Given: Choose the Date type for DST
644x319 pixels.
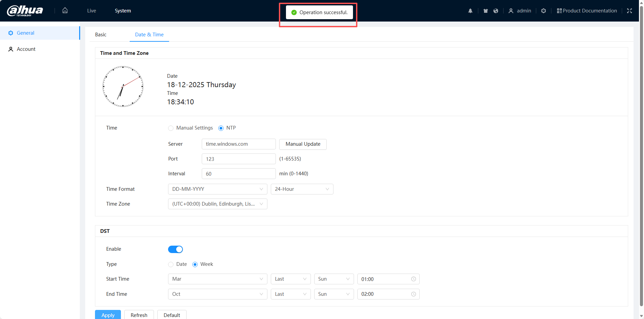Looking at the screenshot, I should click(x=171, y=264).
